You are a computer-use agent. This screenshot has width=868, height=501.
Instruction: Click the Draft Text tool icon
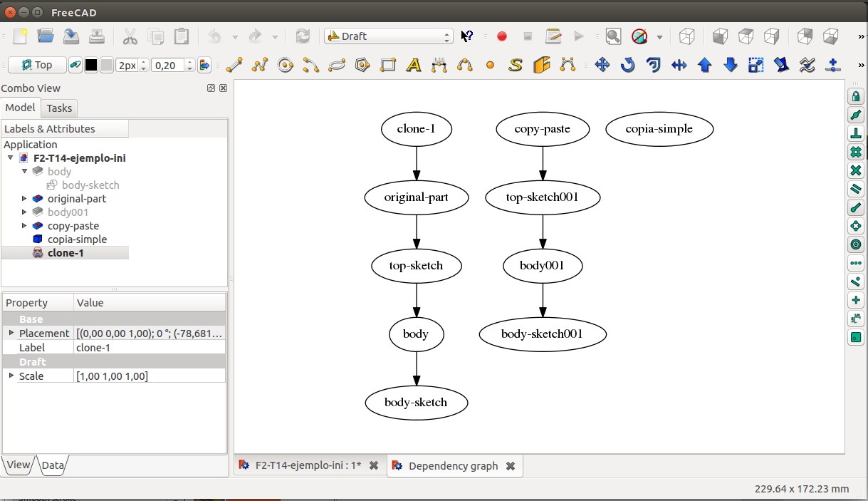[x=414, y=65]
